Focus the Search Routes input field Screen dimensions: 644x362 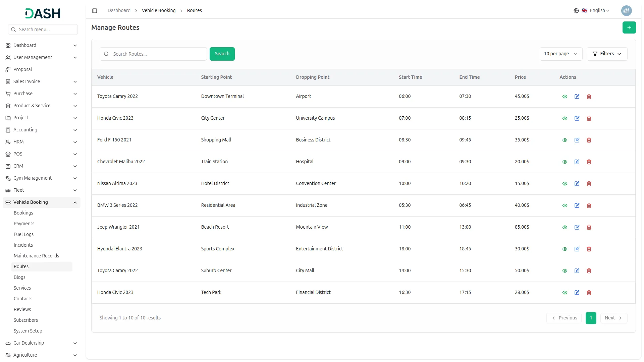(158, 54)
